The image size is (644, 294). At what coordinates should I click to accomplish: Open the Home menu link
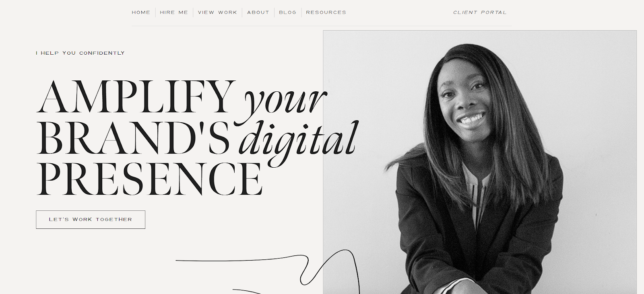pos(141,12)
